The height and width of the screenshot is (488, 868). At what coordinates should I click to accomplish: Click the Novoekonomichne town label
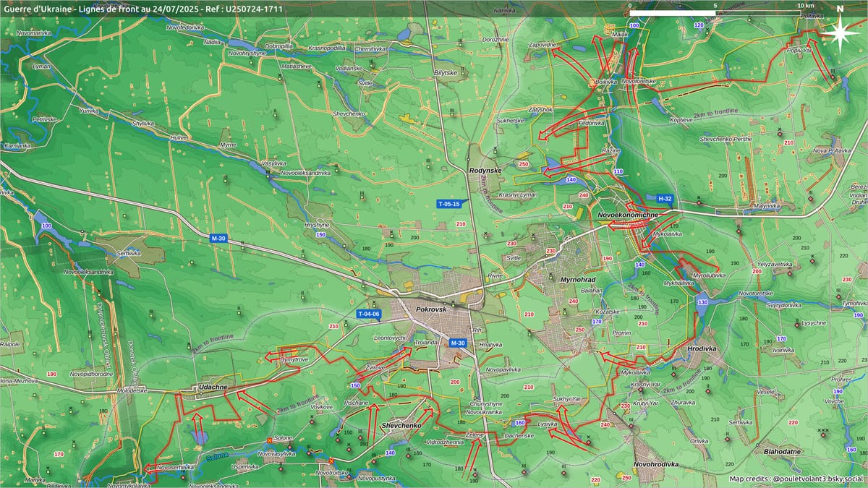tap(628, 215)
